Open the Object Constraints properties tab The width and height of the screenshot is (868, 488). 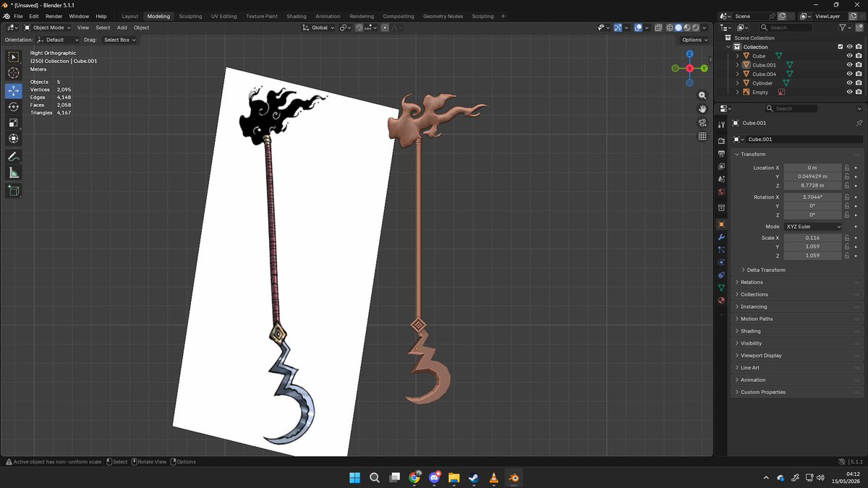[x=721, y=275]
